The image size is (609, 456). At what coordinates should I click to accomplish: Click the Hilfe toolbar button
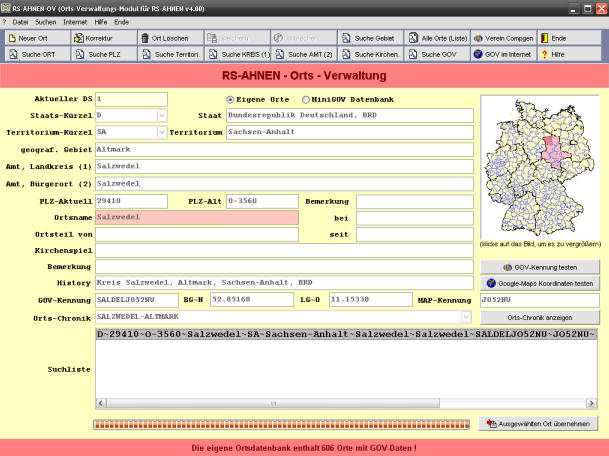569,54
